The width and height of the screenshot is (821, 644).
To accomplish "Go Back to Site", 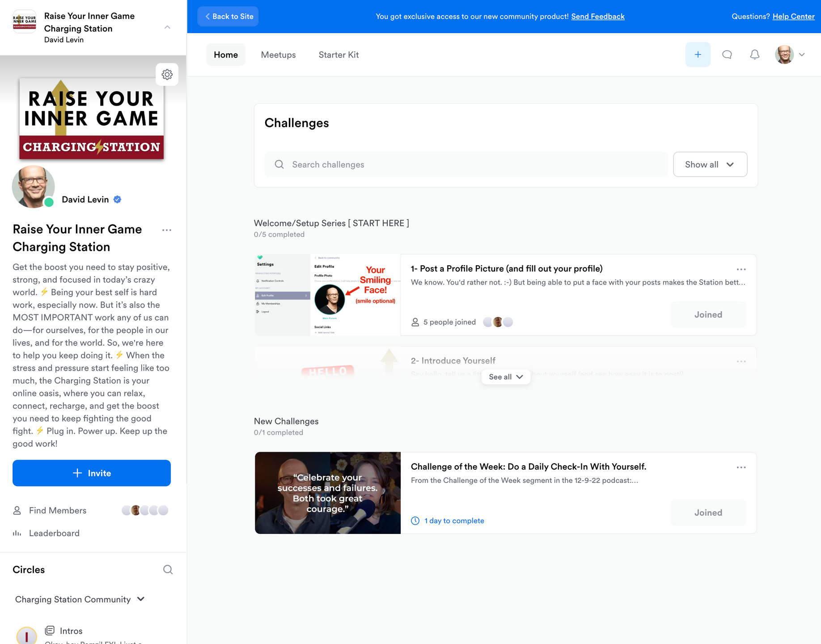I will pyautogui.click(x=228, y=16).
